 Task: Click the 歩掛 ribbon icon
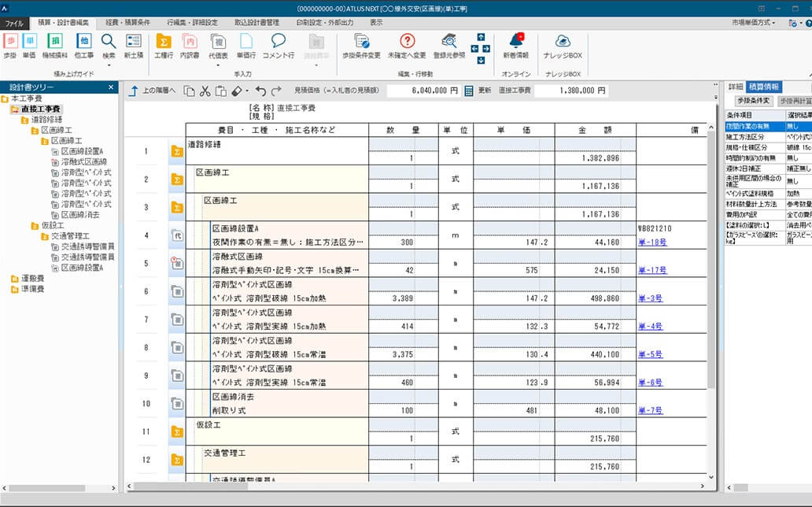pos(10,46)
